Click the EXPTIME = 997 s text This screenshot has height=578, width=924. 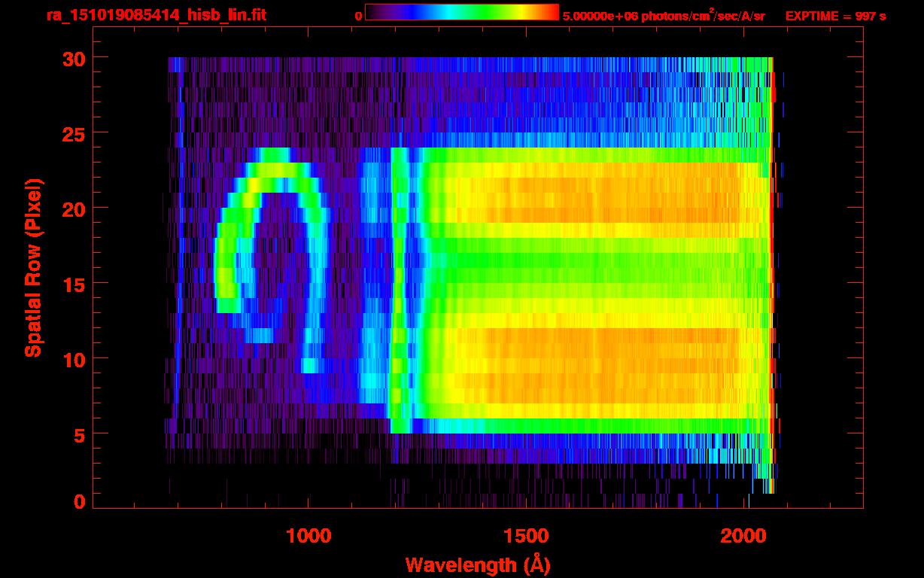(x=835, y=16)
